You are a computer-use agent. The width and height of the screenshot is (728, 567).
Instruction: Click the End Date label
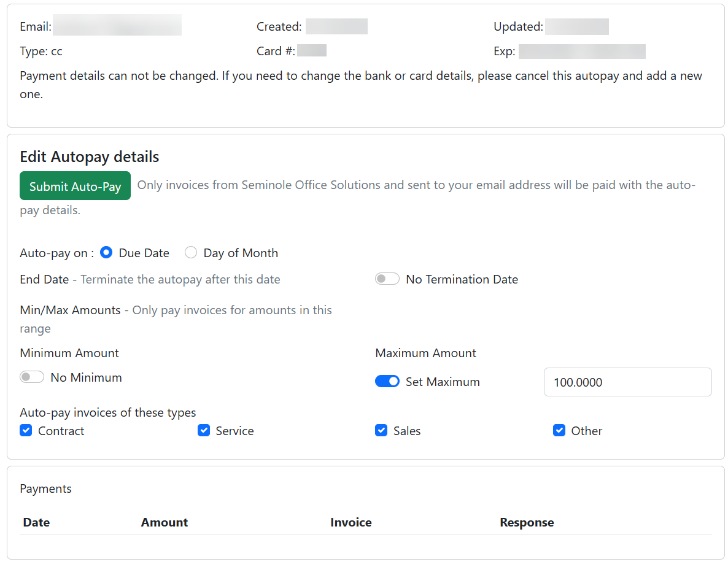coord(44,279)
